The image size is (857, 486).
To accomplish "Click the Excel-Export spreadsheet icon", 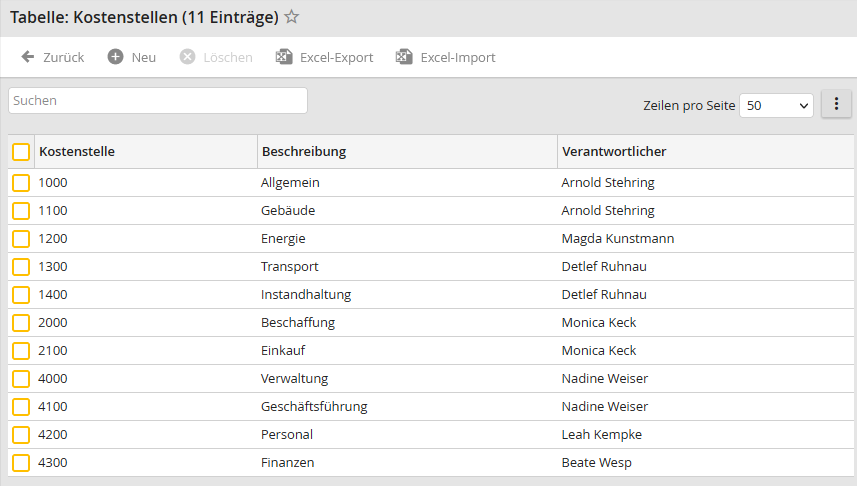I will [284, 57].
